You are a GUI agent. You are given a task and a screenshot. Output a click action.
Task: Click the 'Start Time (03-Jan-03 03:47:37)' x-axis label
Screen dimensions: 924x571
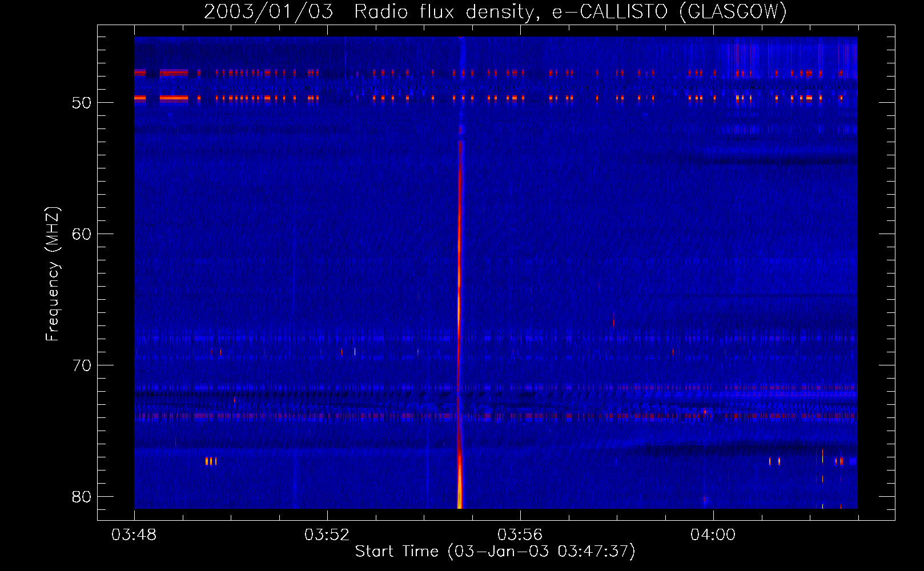pyautogui.click(x=495, y=552)
